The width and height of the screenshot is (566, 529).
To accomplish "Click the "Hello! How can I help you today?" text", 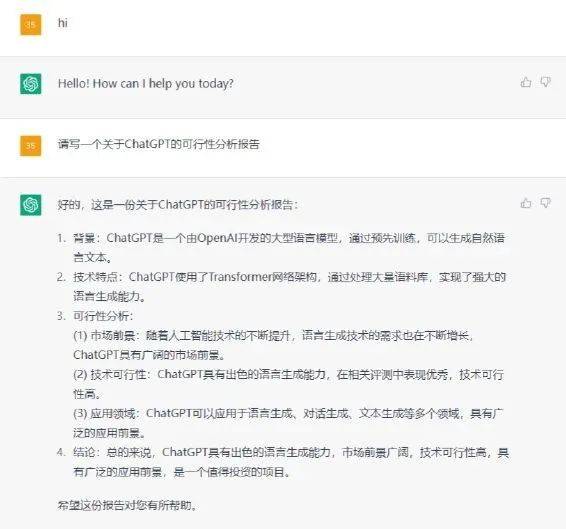I will (x=145, y=83).
